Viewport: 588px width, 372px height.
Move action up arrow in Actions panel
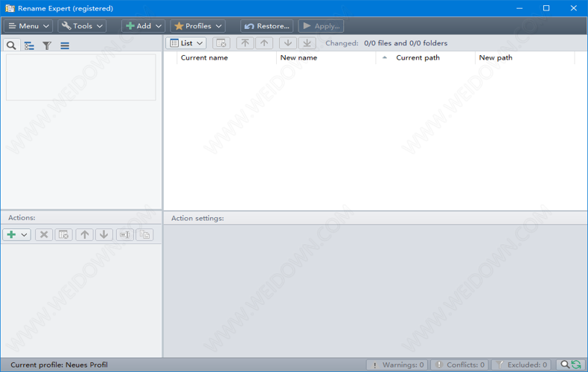click(x=85, y=235)
